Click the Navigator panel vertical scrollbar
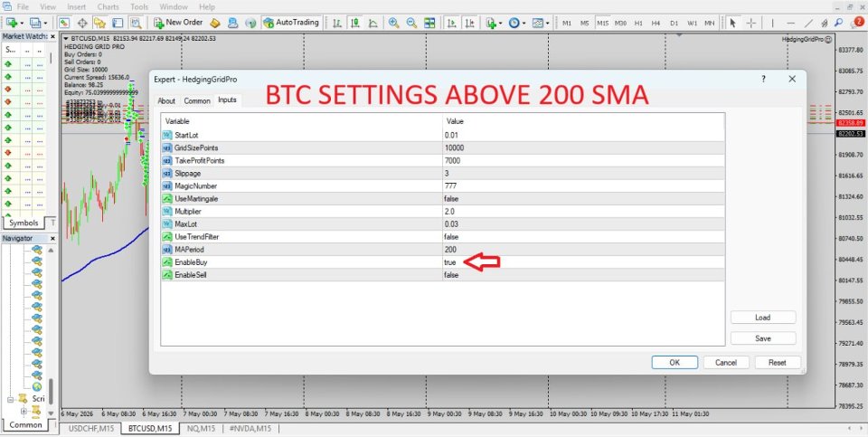The height and width of the screenshot is (437, 868). tap(52, 392)
